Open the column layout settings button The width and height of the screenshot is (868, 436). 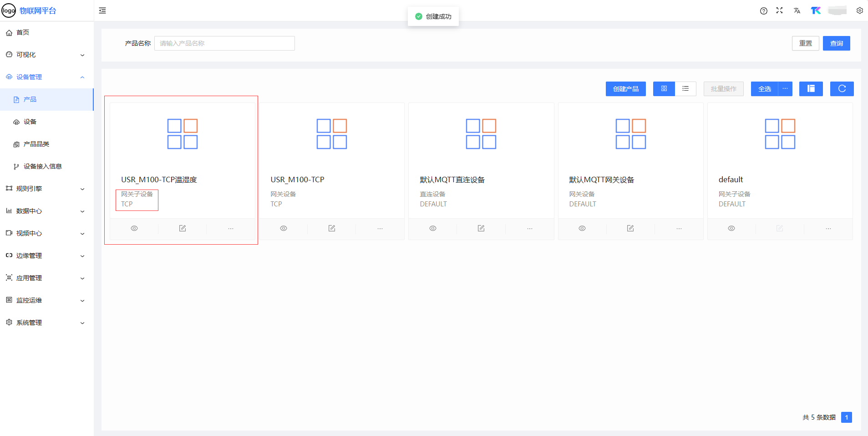pyautogui.click(x=811, y=89)
